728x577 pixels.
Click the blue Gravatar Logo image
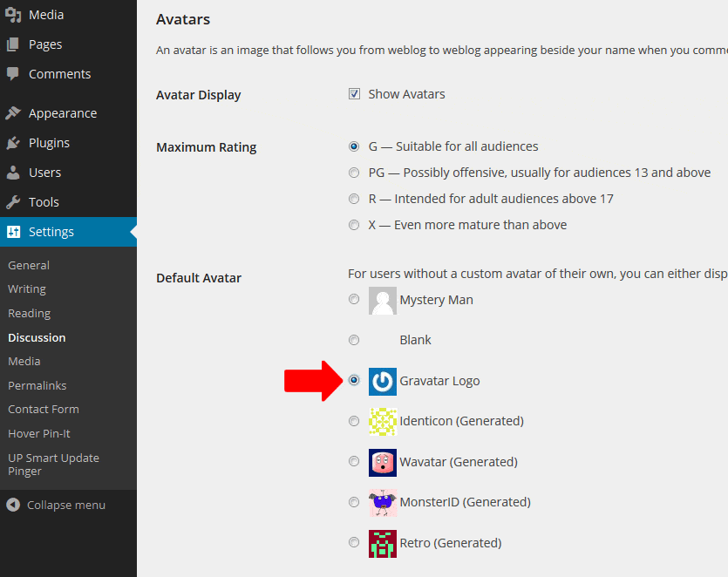point(382,381)
